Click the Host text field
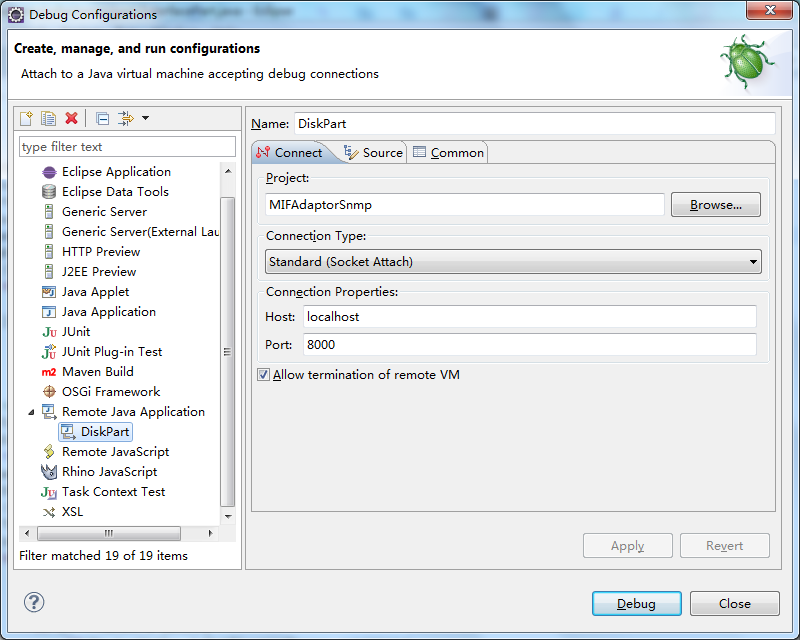Viewport: 800px width, 640px height. click(528, 316)
